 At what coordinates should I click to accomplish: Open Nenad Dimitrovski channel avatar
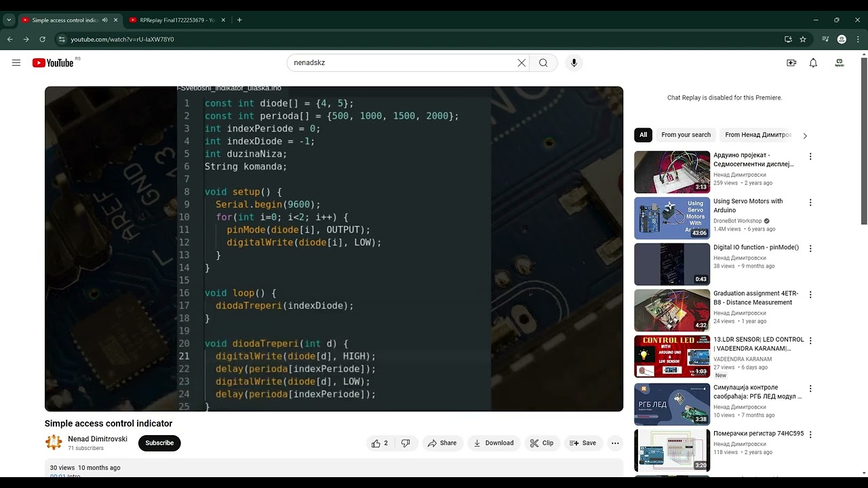(x=54, y=443)
